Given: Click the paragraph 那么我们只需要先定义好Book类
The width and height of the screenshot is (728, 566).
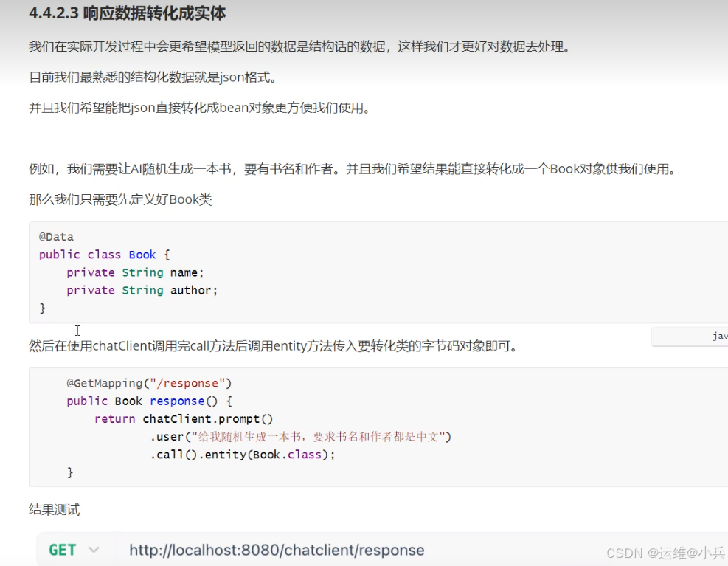Looking at the screenshot, I should tap(120, 200).
